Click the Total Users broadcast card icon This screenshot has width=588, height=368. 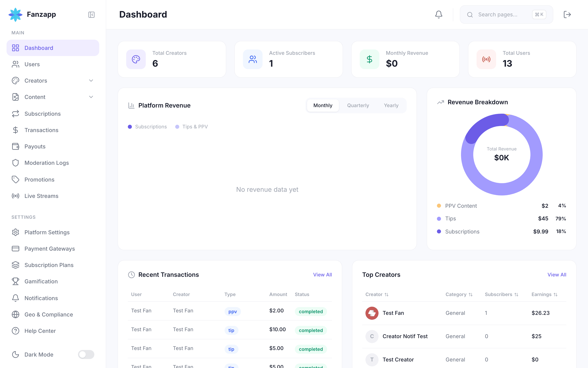point(486,59)
